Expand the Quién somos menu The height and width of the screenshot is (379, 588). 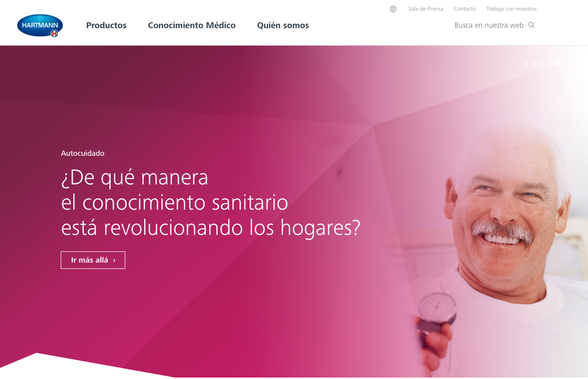click(x=283, y=25)
